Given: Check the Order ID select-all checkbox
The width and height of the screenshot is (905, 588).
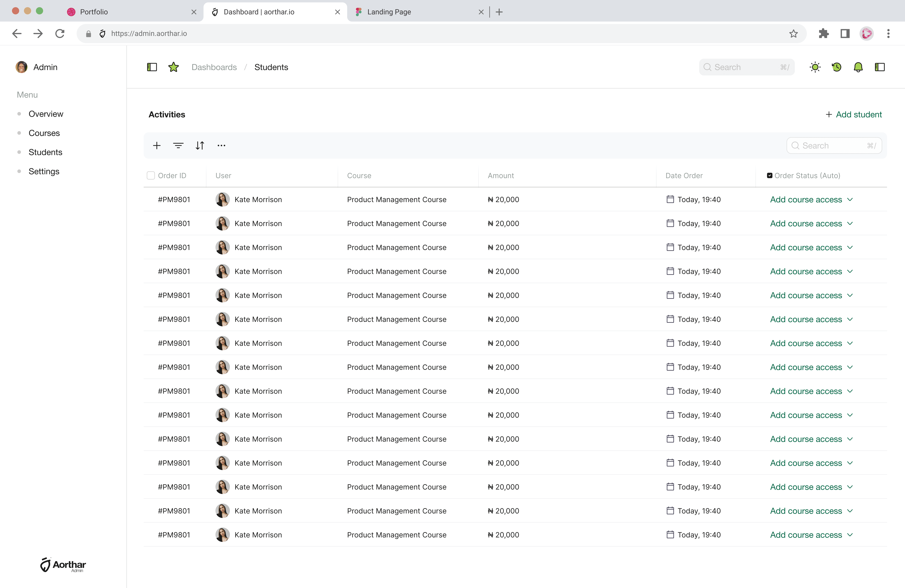Looking at the screenshot, I should tap(151, 176).
